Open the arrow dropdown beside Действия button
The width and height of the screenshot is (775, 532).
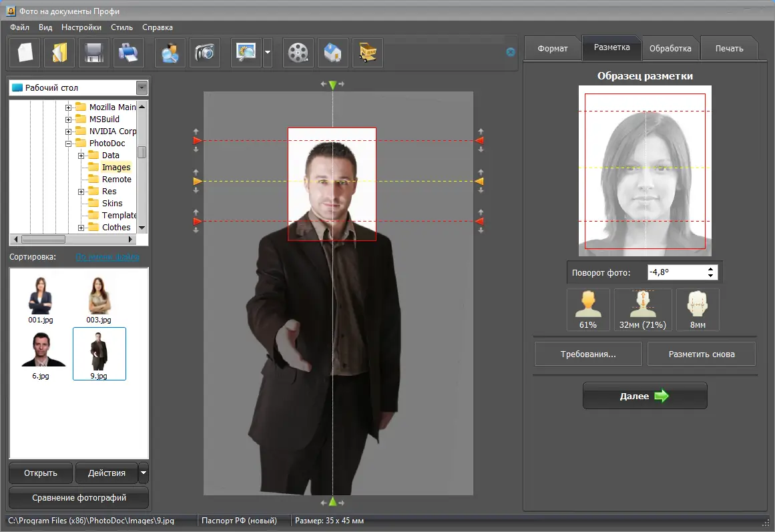click(x=144, y=473)
